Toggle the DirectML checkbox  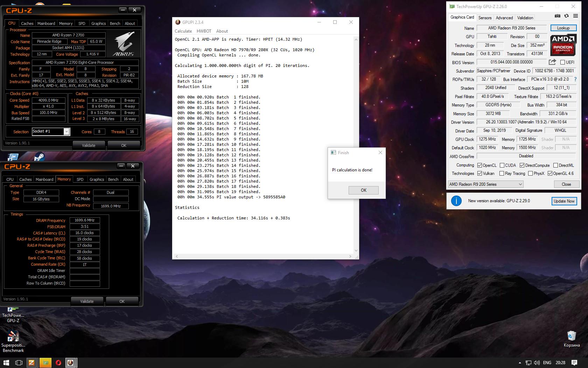click(555, 165)
